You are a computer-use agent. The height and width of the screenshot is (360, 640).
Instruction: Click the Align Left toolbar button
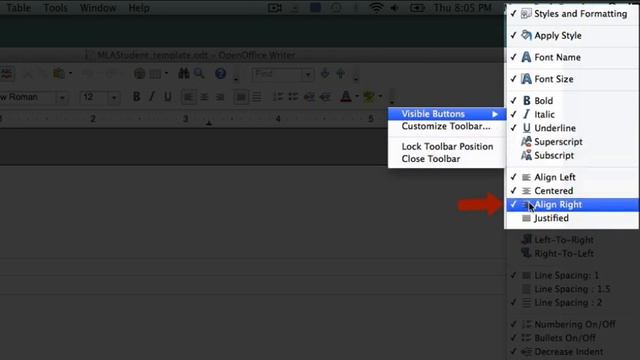pos(188,97)
